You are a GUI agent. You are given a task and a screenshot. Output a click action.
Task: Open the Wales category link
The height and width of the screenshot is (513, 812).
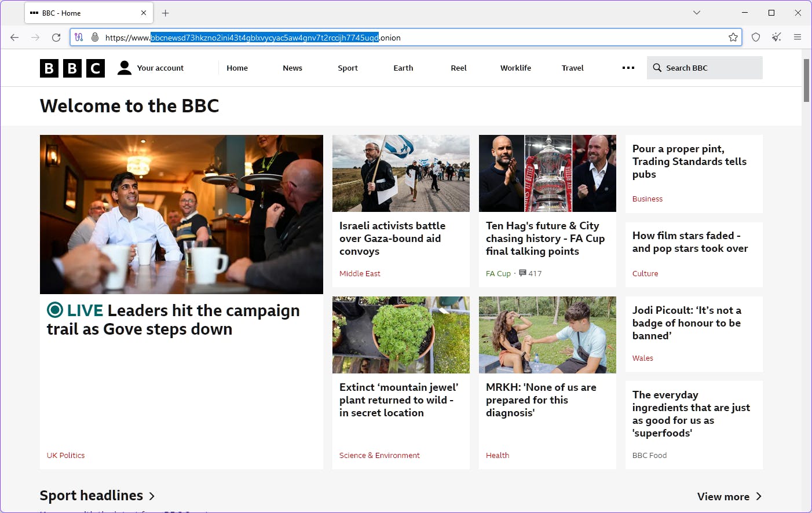coord(643,358)
